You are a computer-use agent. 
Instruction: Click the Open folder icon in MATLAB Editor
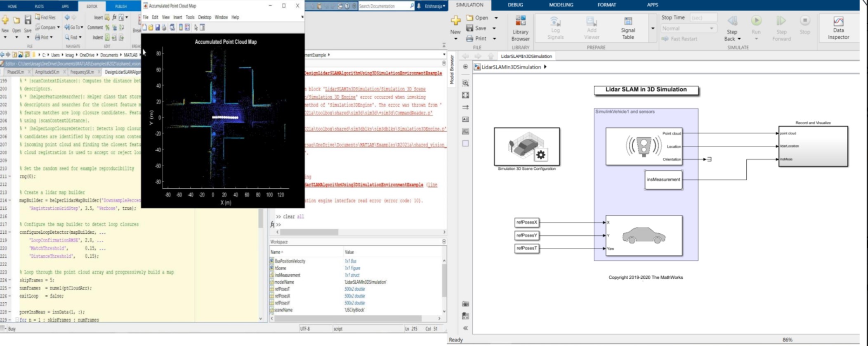click(x=17, y=20)
